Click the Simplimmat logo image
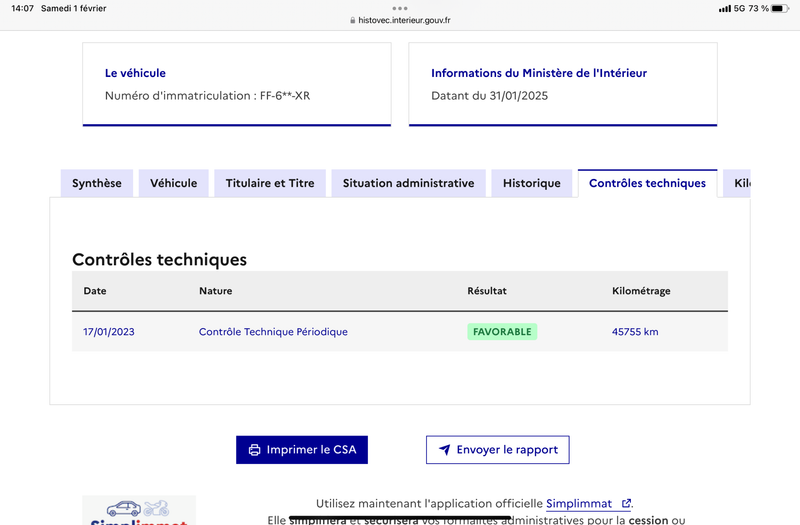 pos(139,510)
